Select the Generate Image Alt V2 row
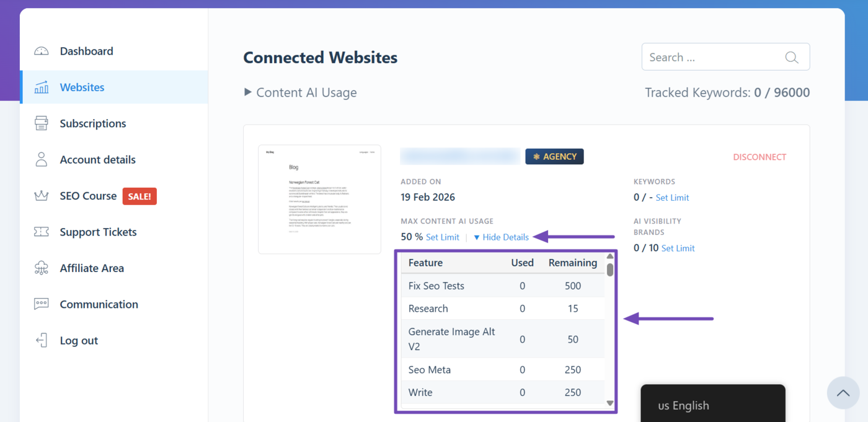868x422 pixels. pos(503,339)
